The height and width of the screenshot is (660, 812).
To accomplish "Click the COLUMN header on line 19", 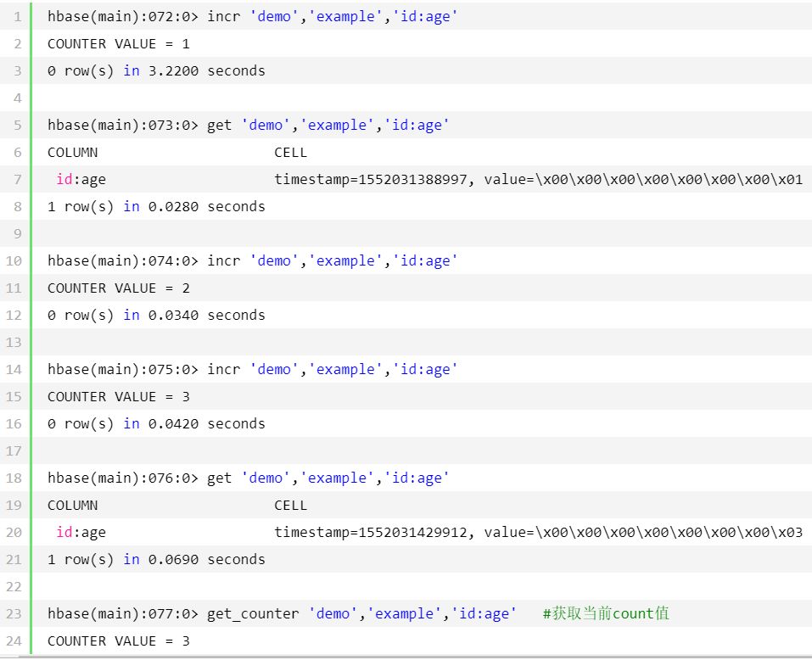I will (x=72, y=505).
